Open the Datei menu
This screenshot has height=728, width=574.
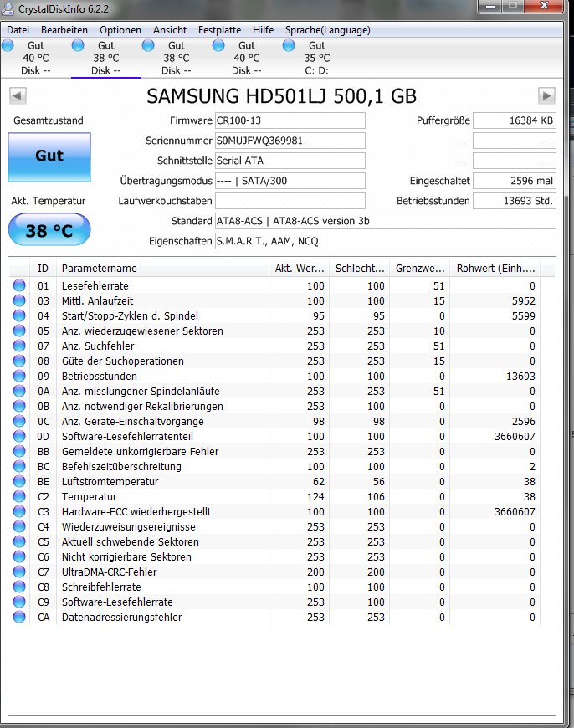click(x=18, y=30)
